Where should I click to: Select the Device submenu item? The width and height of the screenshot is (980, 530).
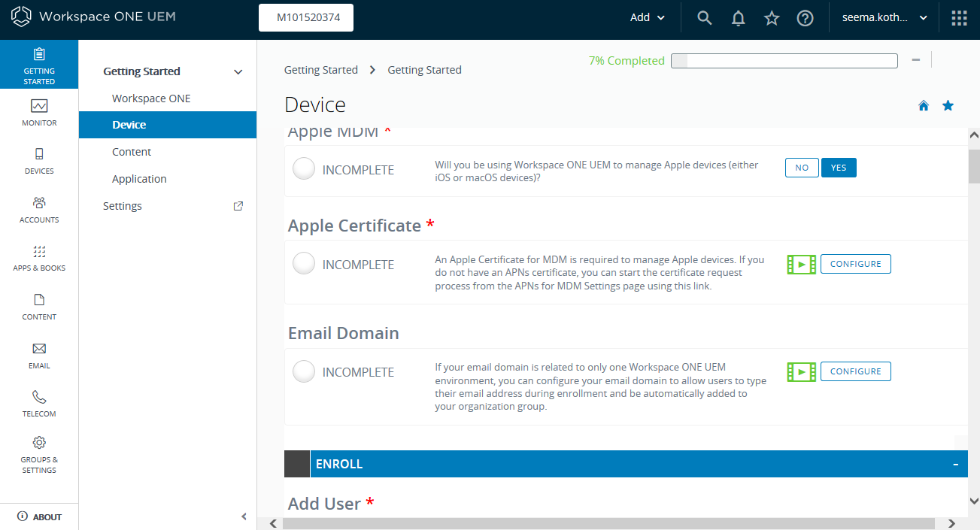pyautogui.click(x=168, y=125)
